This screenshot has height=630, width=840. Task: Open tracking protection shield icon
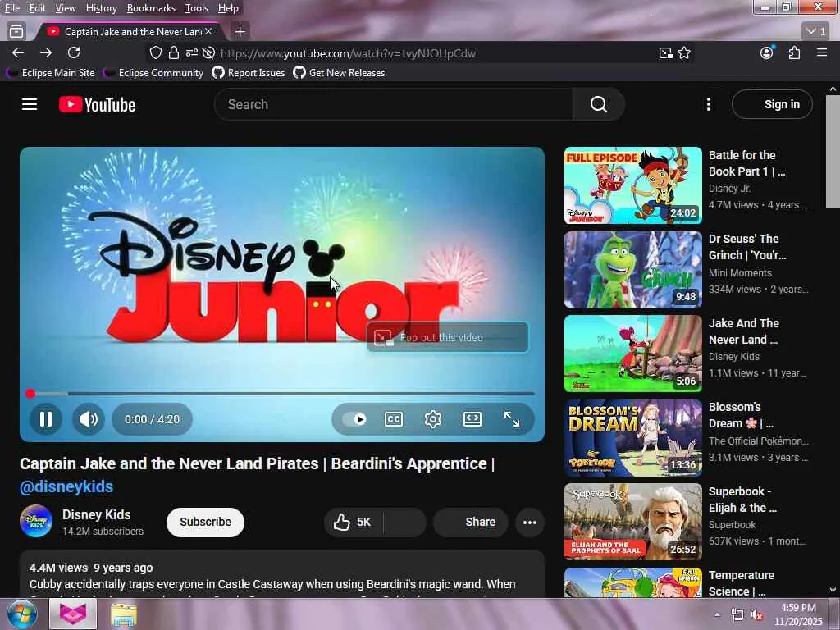pyautogui.click(x=155, y=52)
